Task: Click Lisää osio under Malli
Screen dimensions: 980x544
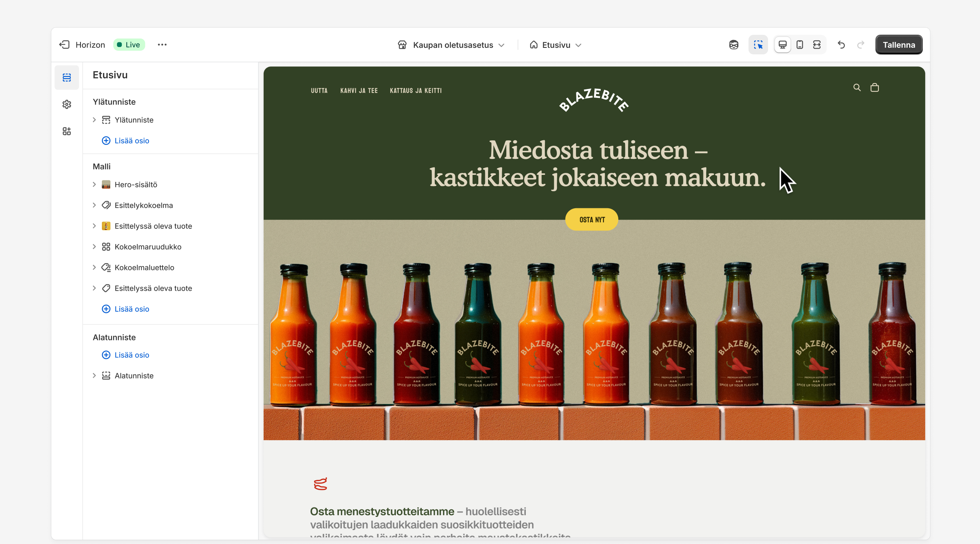Action: (126, 309)
